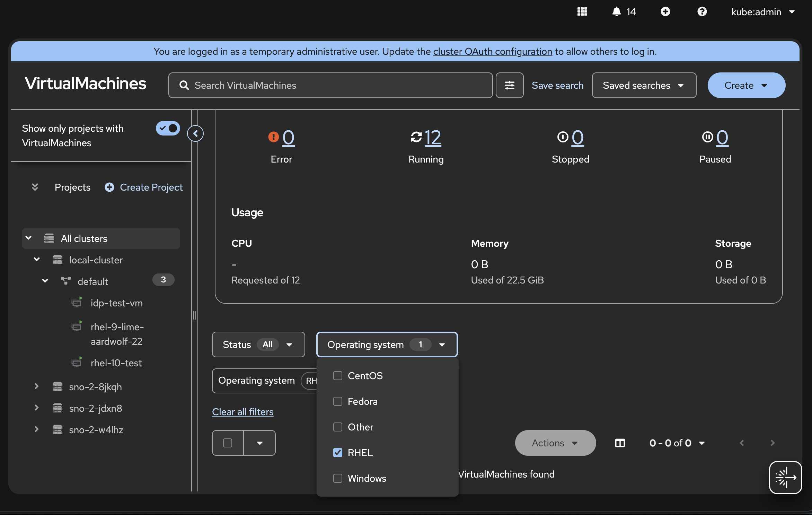
Task: Open the Saved searches dropdown
Action: (x=644, y=85)
